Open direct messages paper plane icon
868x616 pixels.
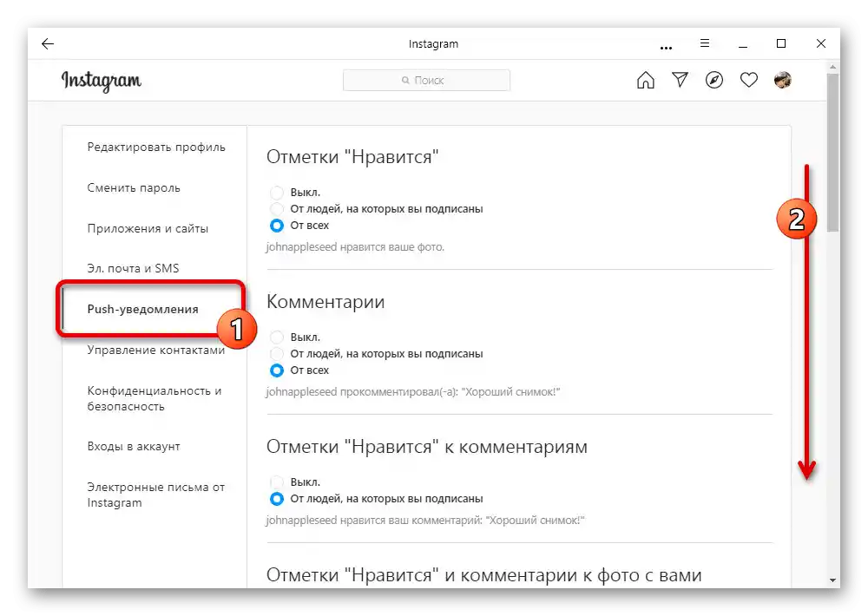point(680,81)
